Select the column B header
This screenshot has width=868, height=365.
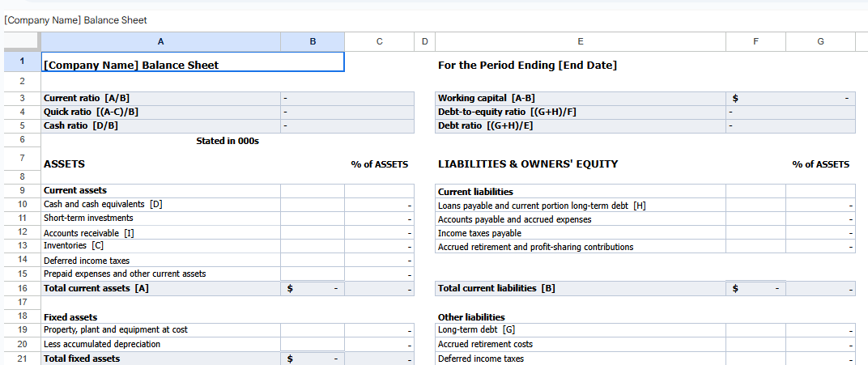click(313, 41)
